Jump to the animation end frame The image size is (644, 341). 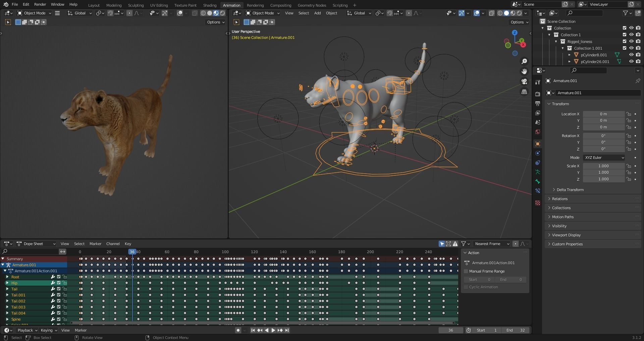(x=287, y=330)
